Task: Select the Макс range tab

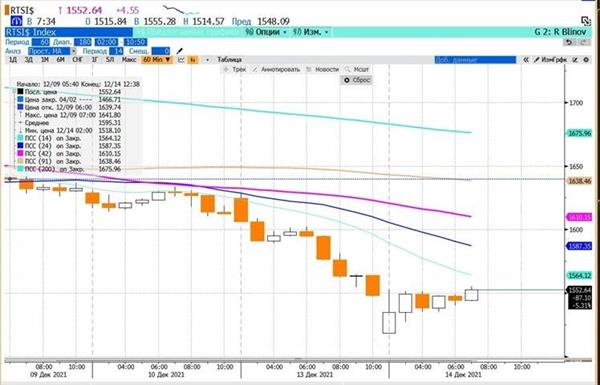Action: (129, 60)
